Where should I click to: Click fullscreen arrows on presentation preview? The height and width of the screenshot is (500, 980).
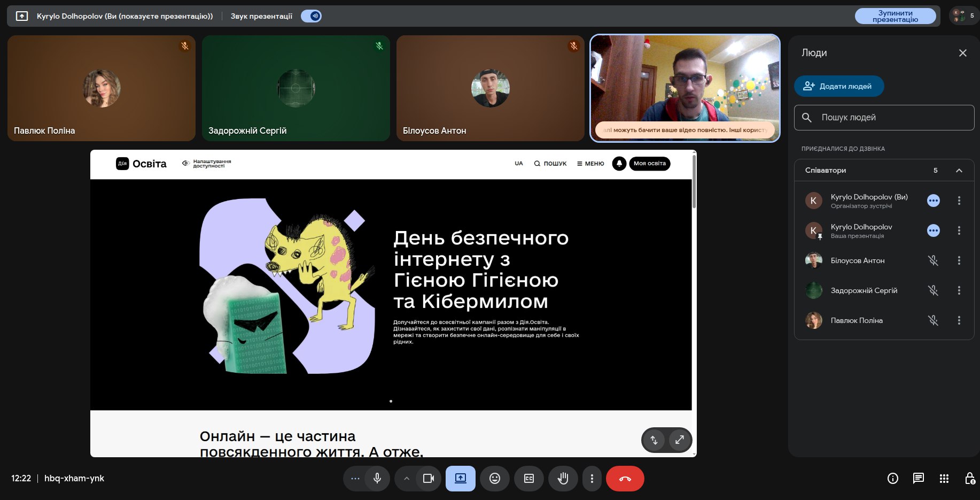pyautogui.click(x=680, y=440)
